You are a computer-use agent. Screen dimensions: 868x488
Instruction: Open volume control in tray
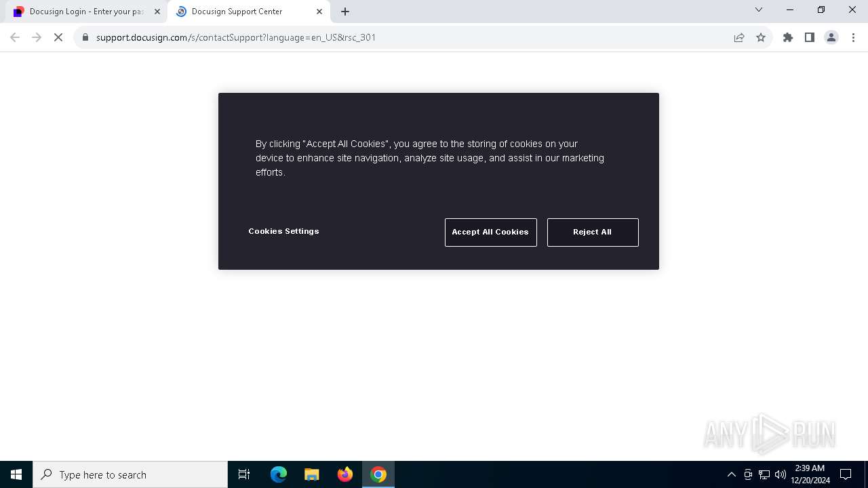[x=781, y=474]
